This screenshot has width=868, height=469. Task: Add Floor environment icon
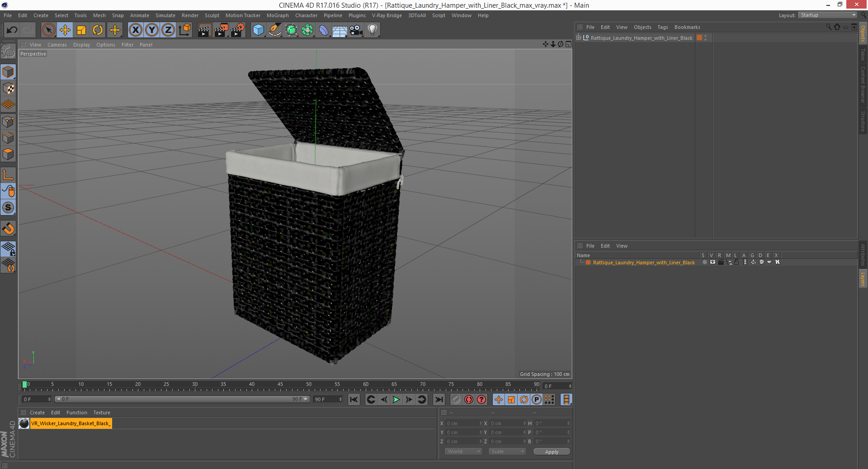(340, 30)
